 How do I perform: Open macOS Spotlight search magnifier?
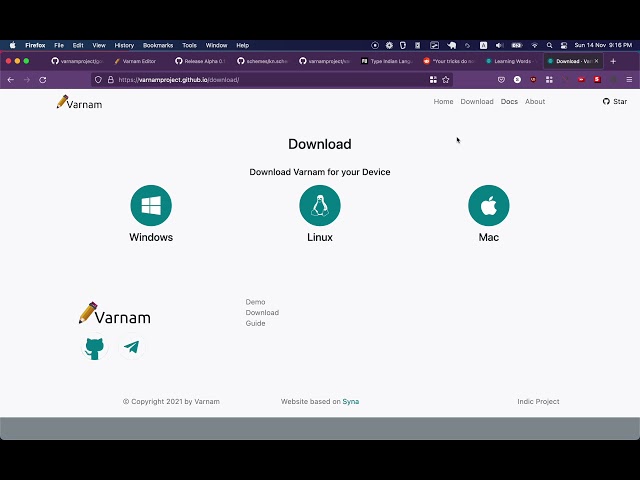coord(549,45)
